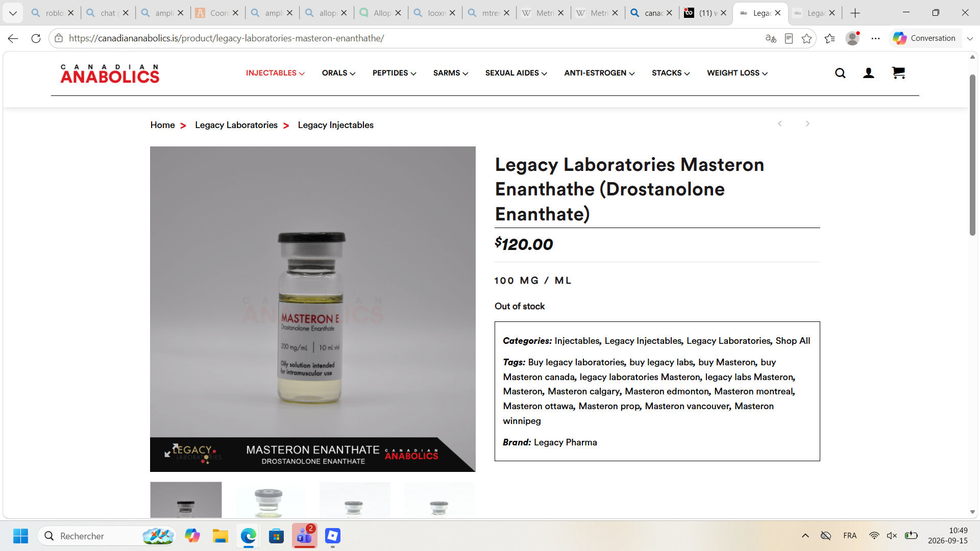Open the Shop All category link
This screenshot has height=551, width=980.
(793, 341)
